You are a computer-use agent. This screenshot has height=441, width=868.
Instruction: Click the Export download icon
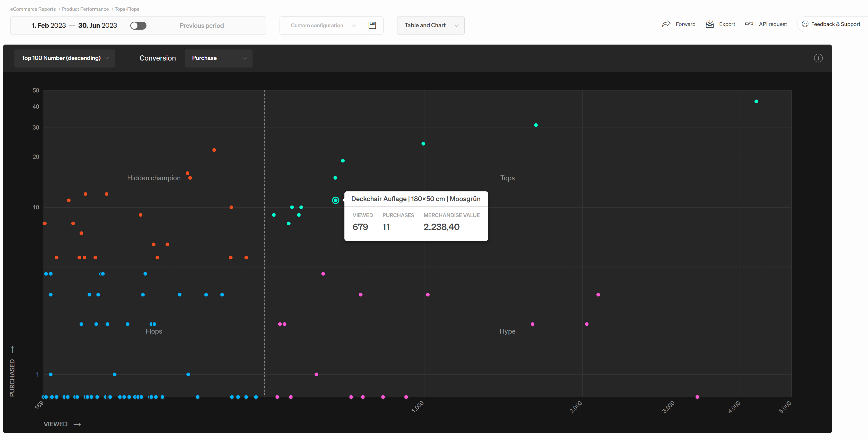(x=710, y=24)
